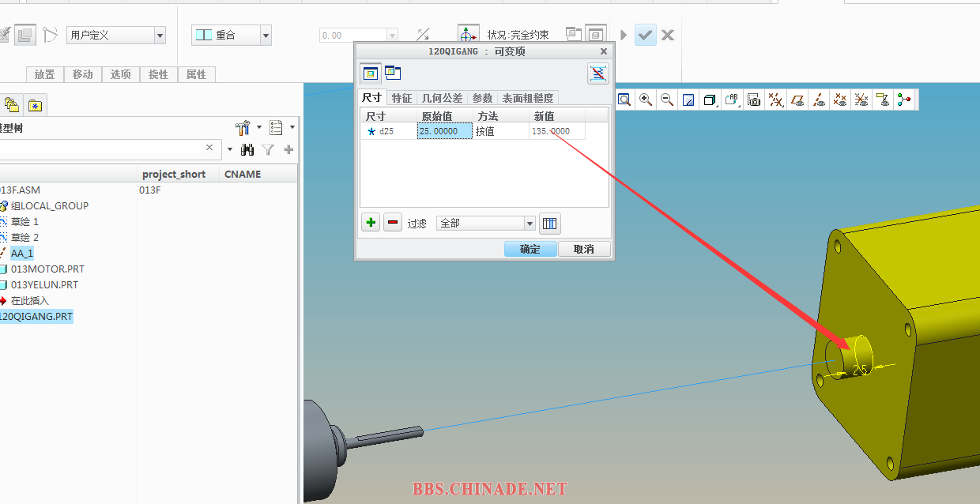The width and height of the screenshot is (980, 504).
Task: Click the zoom out magnifier icon
Action: [667, 100]
